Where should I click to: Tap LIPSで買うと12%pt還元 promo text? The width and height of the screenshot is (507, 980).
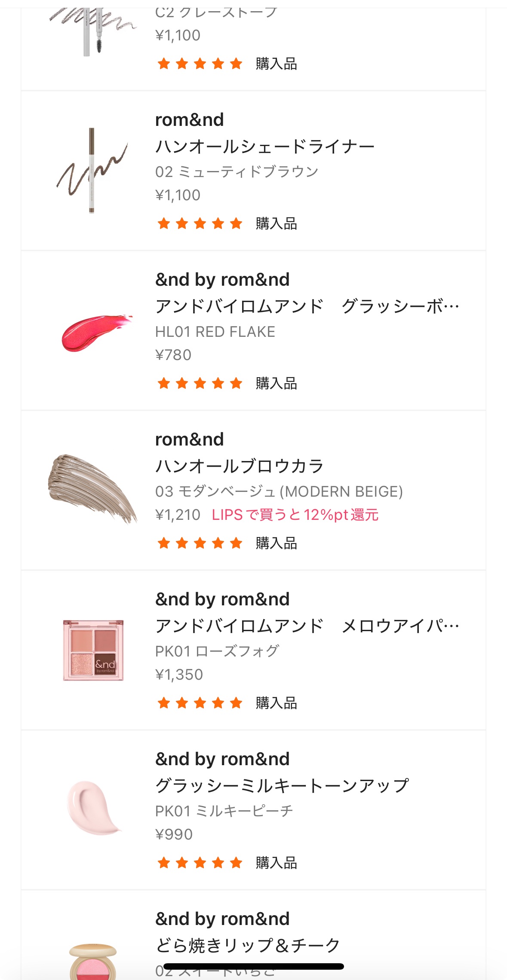click(295, 515)
